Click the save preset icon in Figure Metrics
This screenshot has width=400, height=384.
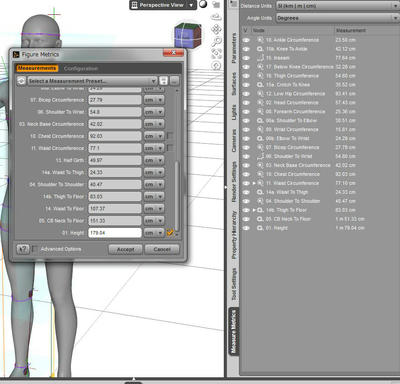coord(163,81)
